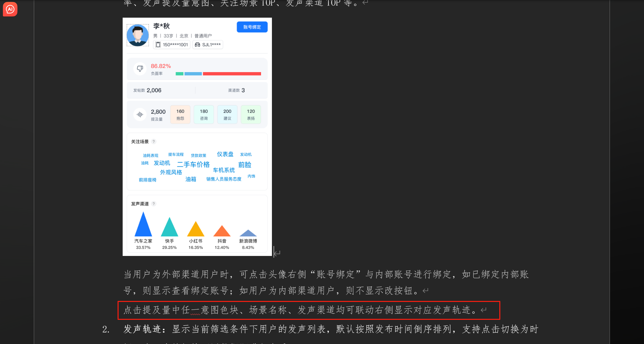Click 二手车价格 in the word cloud
The width and height of the screenshot is (644, 344).
[x=193, y=165]
